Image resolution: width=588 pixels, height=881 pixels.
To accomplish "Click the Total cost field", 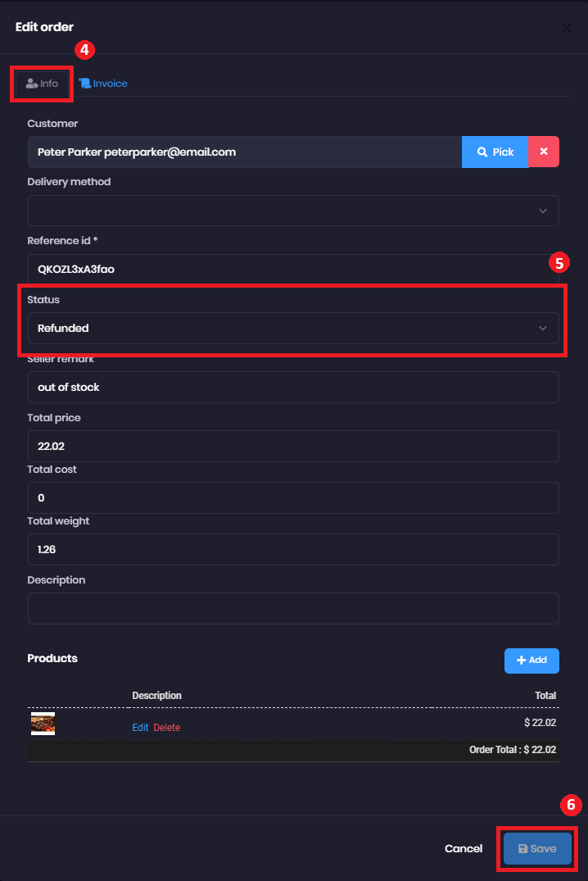I will pos(293,497).
